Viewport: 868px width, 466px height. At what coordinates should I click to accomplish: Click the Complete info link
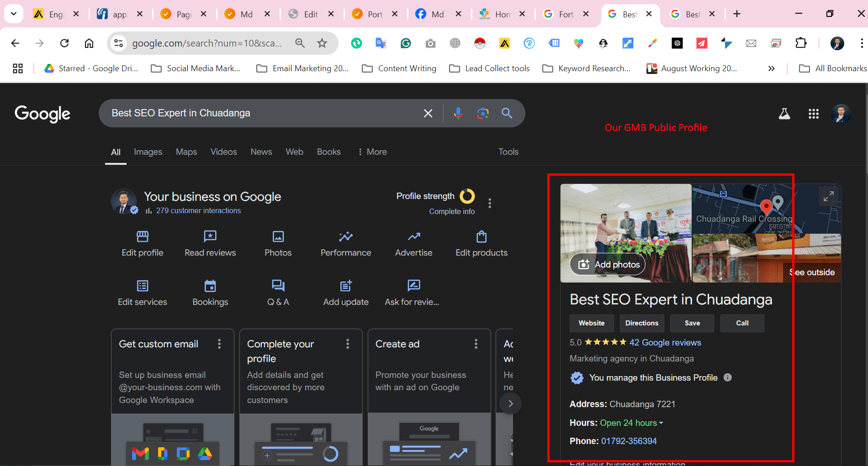[452, 211]
